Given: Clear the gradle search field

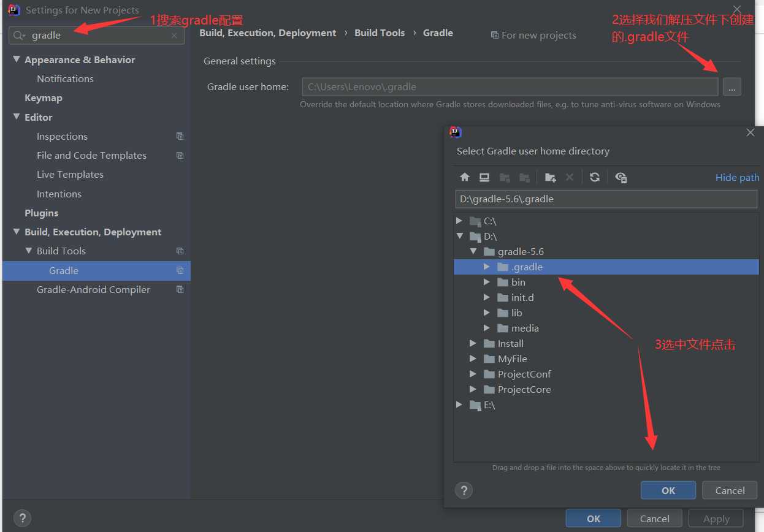Looking at the screenshot, I should [174, 36].
